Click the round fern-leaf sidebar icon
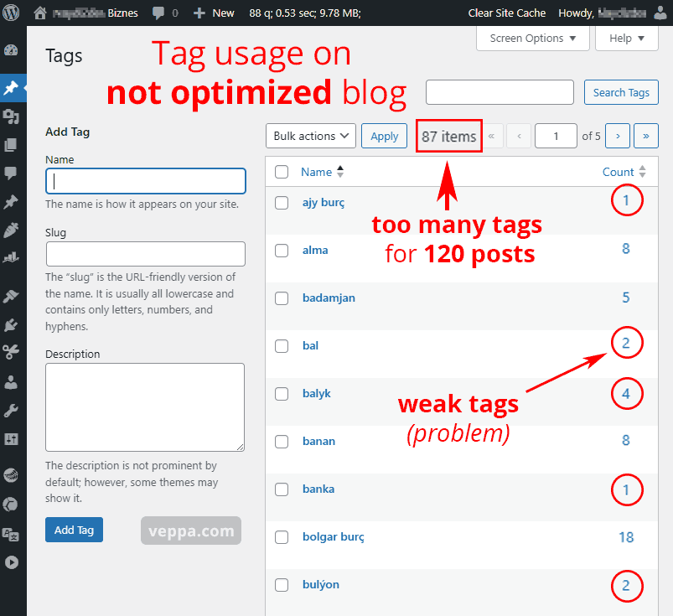The image size is (673, 616). 11,475
